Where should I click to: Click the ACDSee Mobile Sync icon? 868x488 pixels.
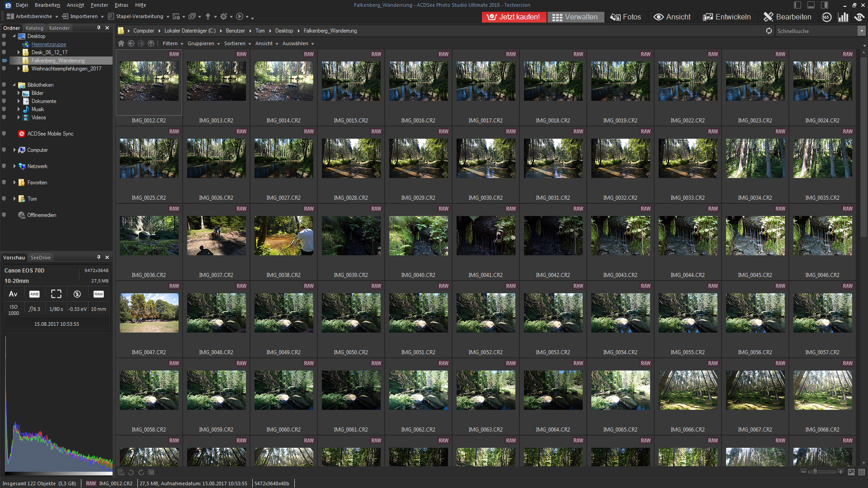21,134
